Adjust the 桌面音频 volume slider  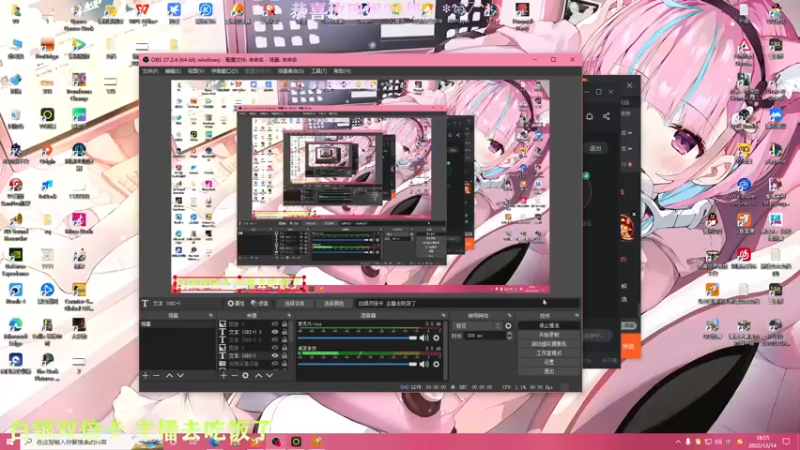tap(358, 364)
